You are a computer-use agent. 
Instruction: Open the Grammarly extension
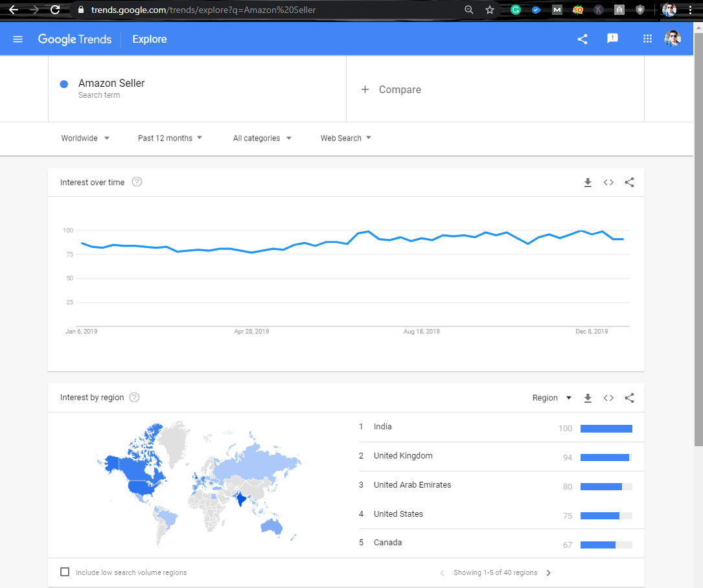(x=516, y=10)
